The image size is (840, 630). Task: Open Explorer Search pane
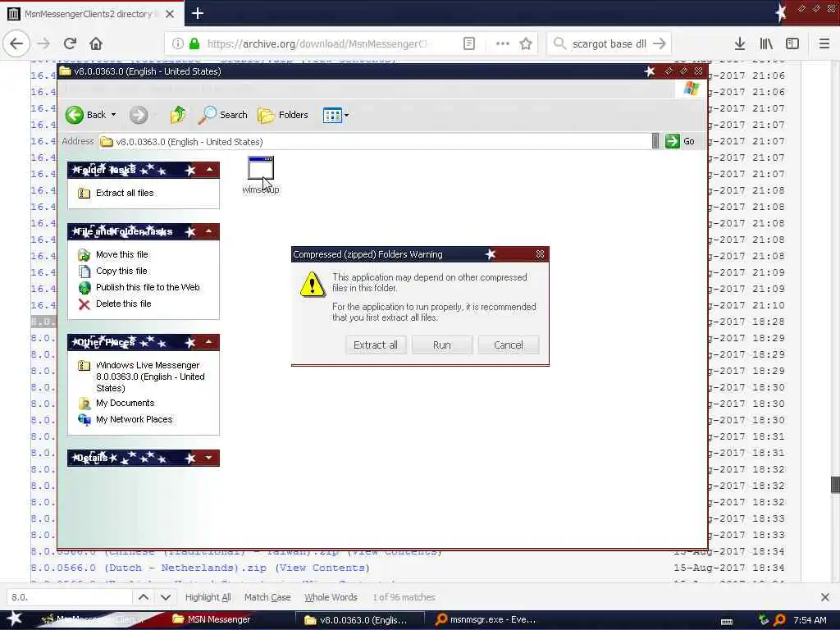pyautogui.click(x=223, y=115)
